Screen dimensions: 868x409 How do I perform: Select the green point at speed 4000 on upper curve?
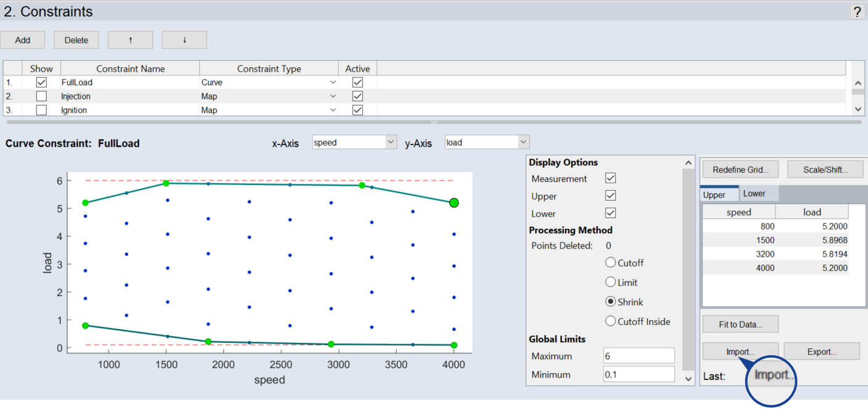point(454,203)
